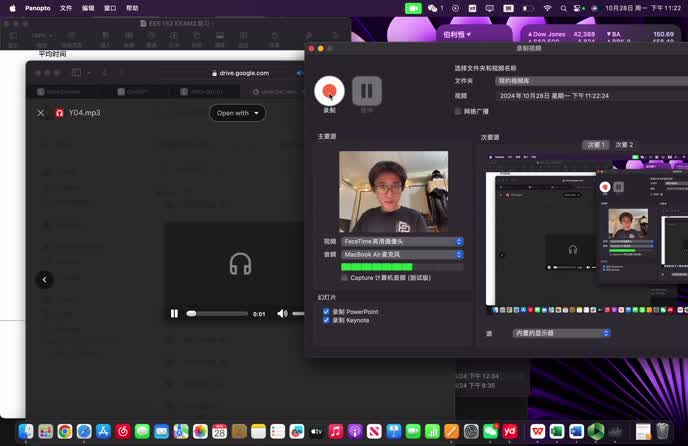Uncheck the 录制 PowerPoint checkbox
Viewport: 688px width, 446px height.
tap(327, 312)
